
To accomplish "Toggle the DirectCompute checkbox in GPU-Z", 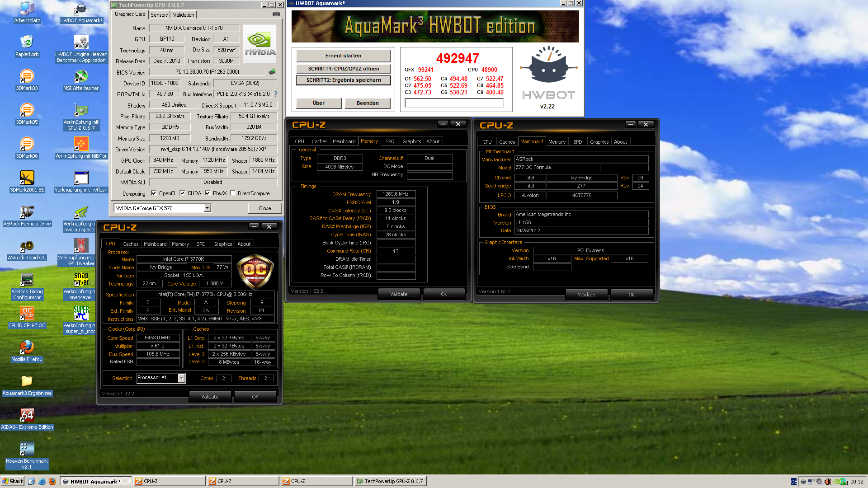I will [x=232, y=193].
